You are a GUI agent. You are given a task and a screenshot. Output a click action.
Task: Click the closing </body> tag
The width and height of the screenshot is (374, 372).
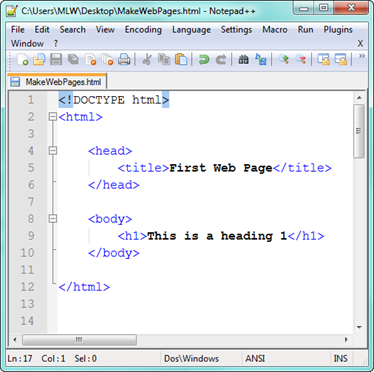114,253
